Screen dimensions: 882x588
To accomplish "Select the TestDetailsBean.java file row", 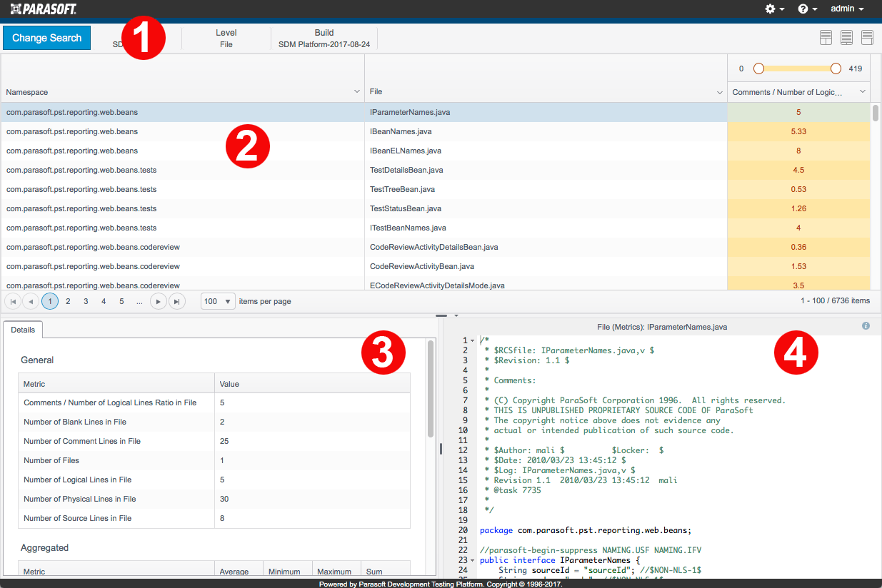I will tap(406, 170).
